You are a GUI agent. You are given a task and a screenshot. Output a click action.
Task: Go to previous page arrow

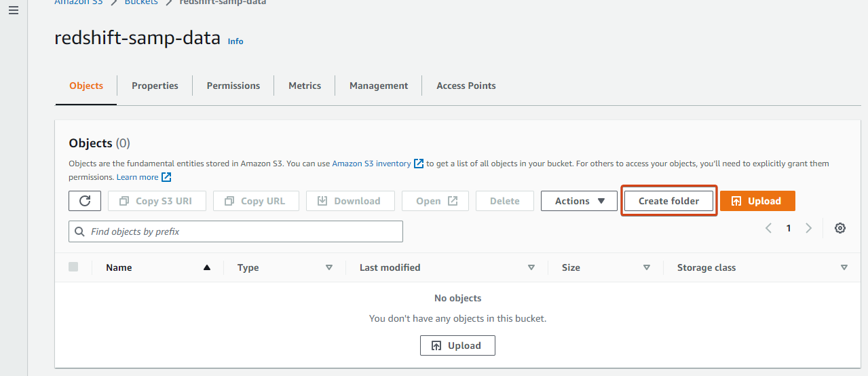[x=769, y=228]
